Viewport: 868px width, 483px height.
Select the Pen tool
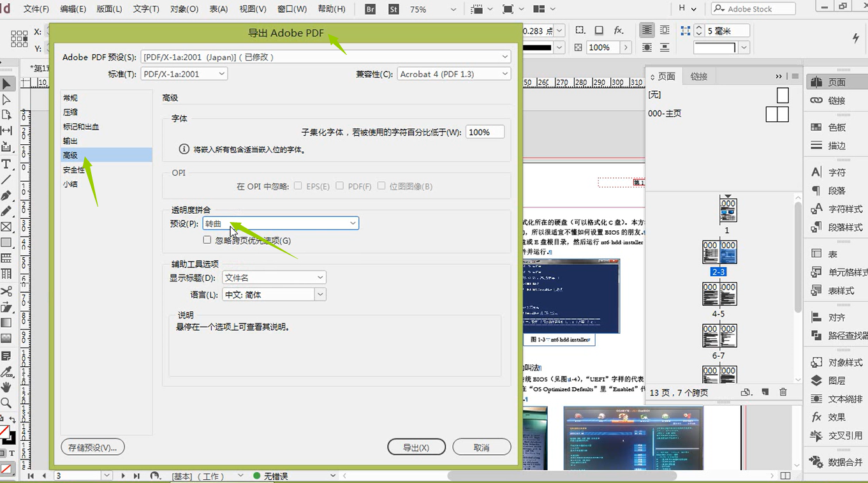(x=6, y=195)
